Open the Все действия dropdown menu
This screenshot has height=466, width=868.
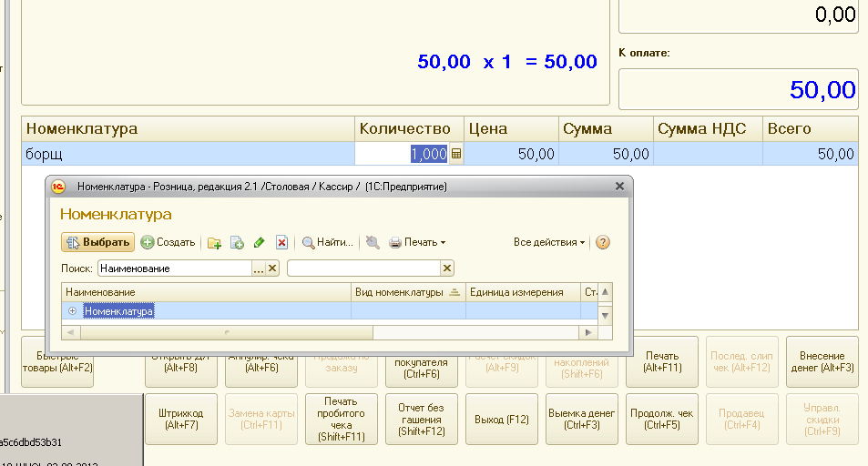[x=549, y=243]
